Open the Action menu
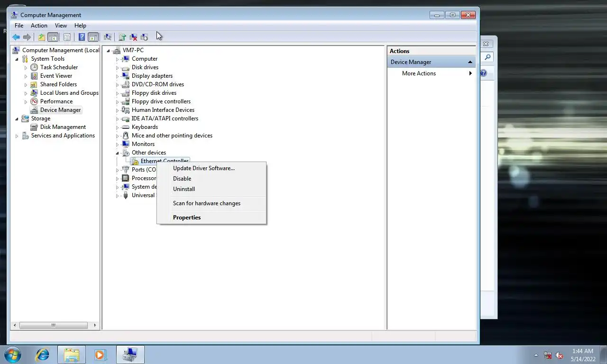 (39, 26)
